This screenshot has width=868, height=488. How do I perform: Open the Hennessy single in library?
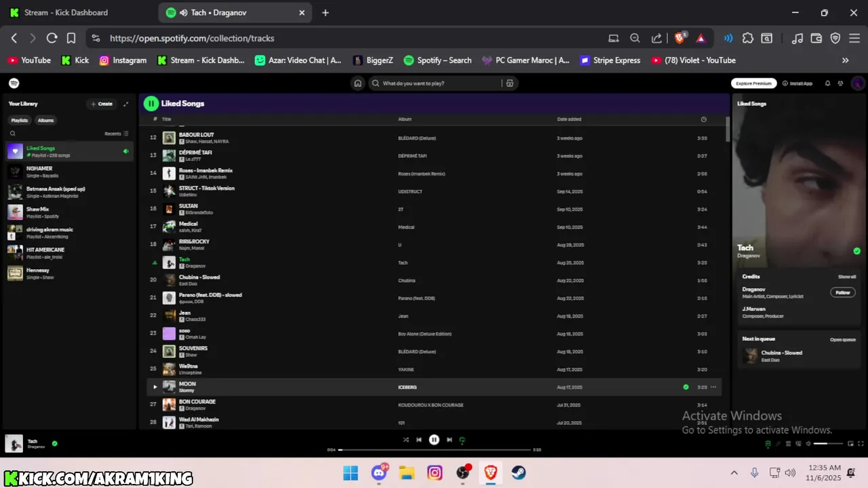tap(71, 273)
